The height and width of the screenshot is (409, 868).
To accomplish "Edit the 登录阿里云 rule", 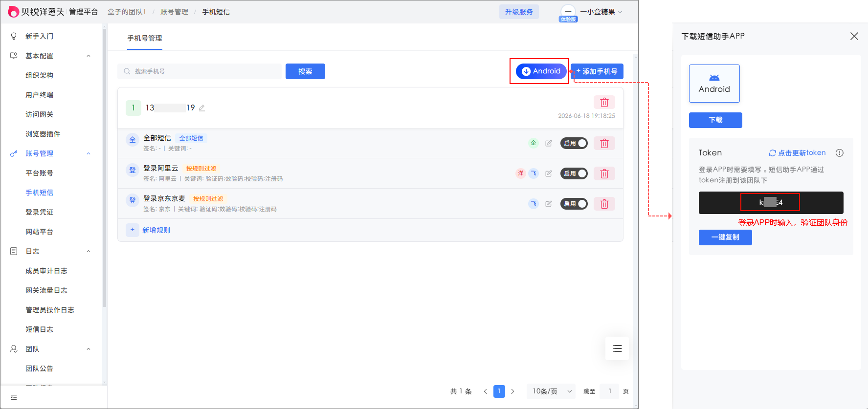I will [549, 173].
